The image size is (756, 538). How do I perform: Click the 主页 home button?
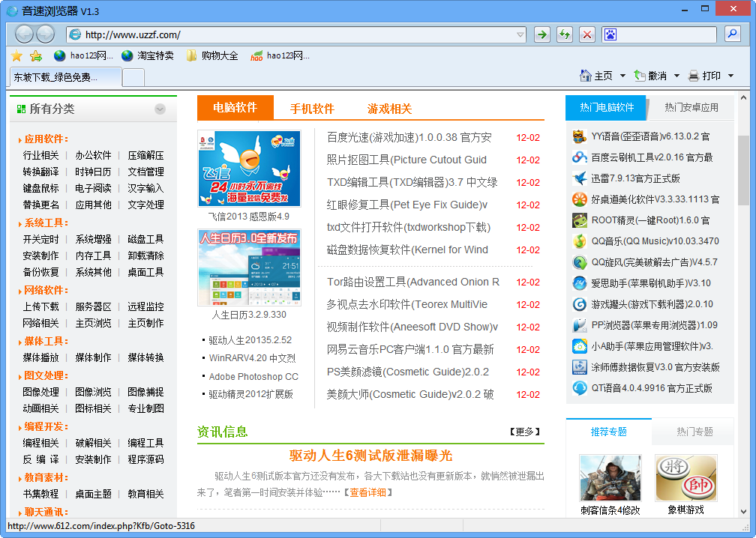tap(596, 76)
